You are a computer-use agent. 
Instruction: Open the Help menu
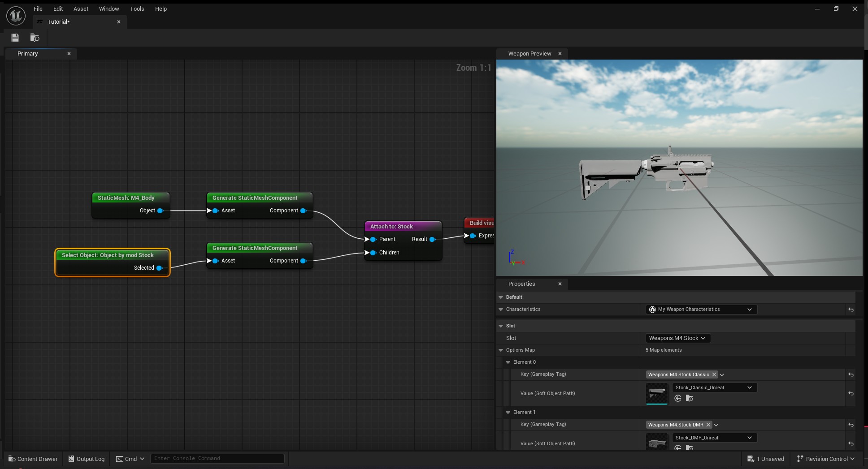click(x=161, y=9)
